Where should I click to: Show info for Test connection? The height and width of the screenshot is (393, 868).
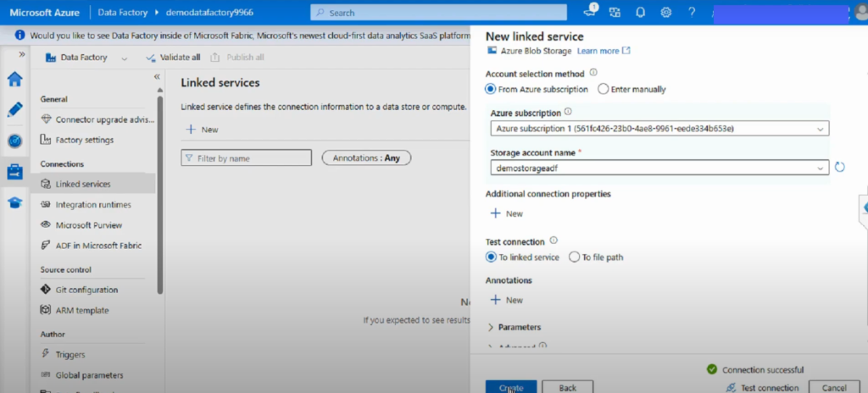click(554, 241)
